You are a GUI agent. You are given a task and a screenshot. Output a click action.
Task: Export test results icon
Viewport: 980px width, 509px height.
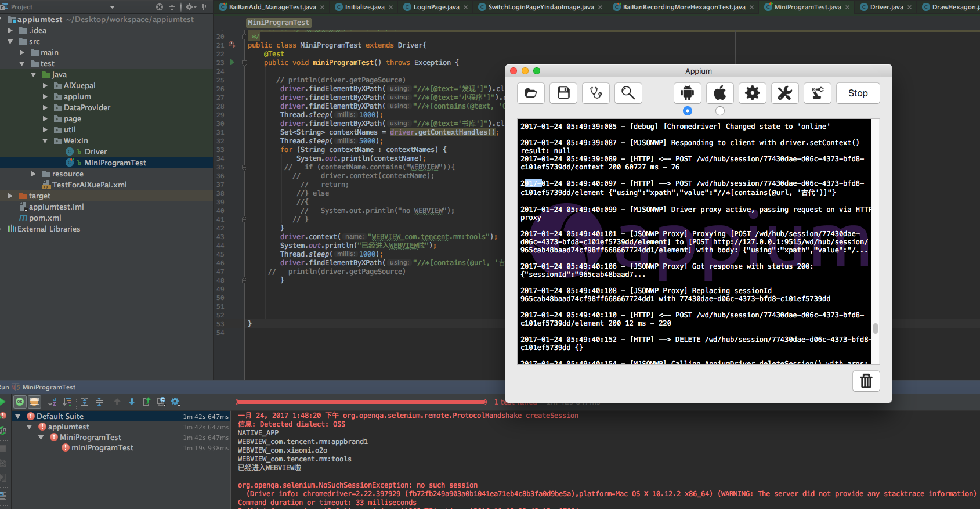[x=146, y=402]
